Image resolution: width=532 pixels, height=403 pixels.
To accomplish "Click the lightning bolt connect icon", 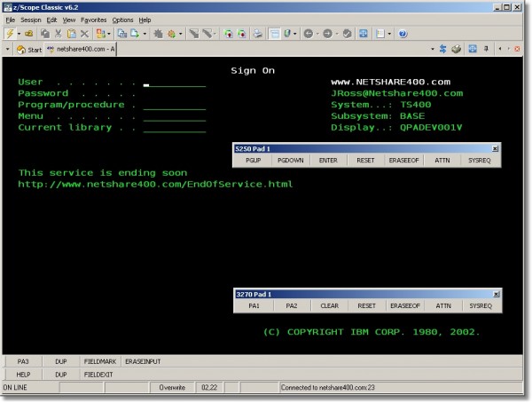I will 10,34.
